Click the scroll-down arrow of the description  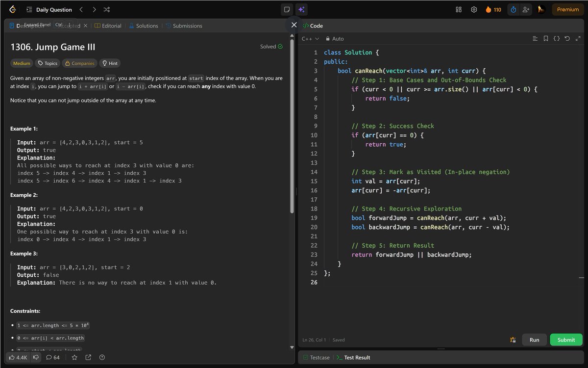292,346
